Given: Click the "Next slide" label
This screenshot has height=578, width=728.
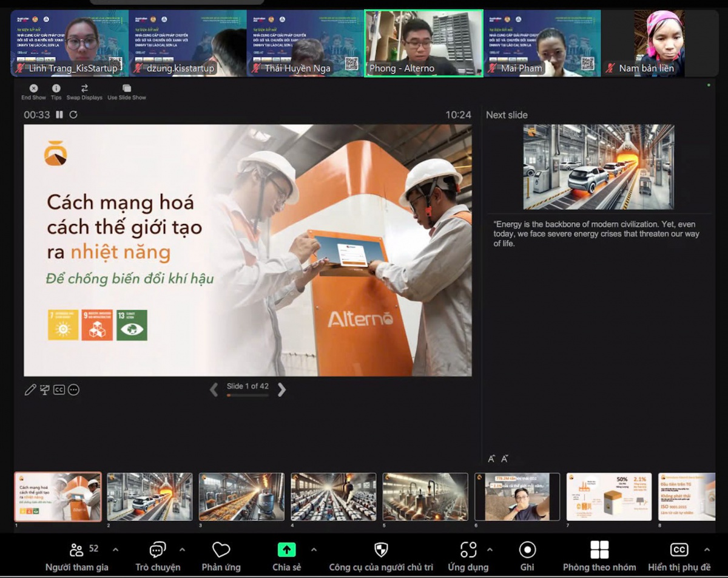Looking at the screenshot, I should coord(507,115).
